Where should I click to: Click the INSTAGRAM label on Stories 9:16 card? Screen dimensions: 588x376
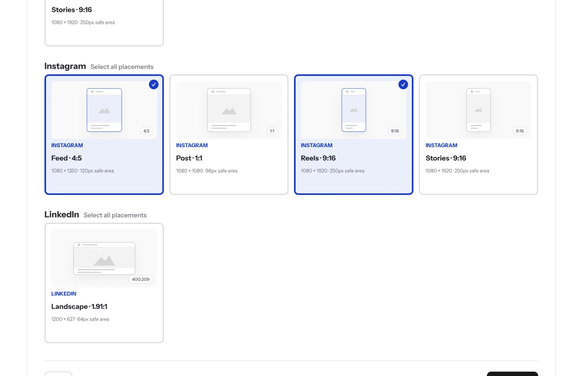441,145
